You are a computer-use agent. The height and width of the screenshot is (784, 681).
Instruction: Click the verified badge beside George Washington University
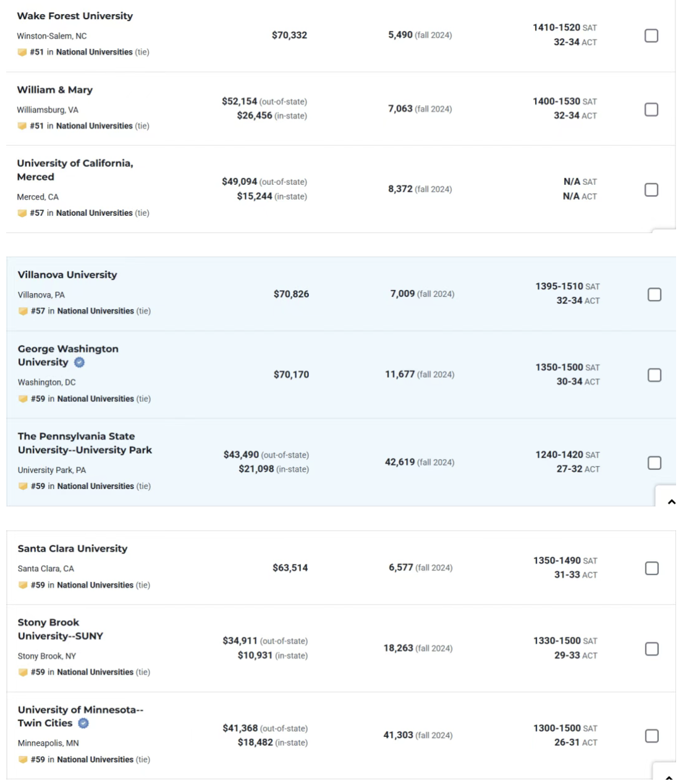tap(79, 362)
